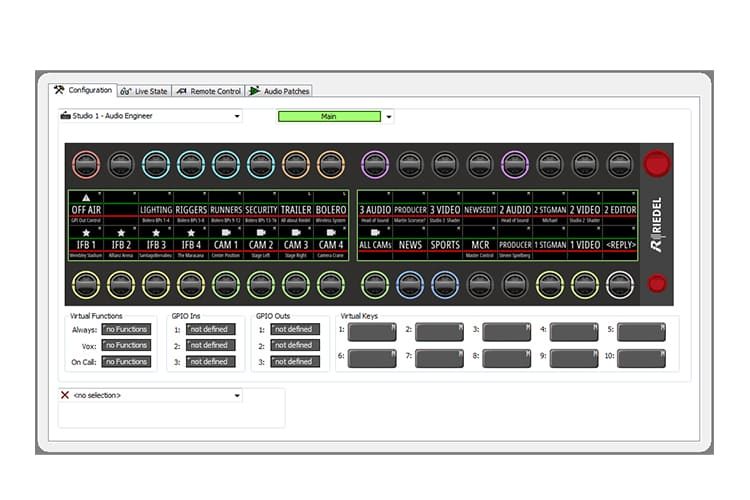Expand the green Main dropdown arrow
Image resolution: width=750 pixels, height=500 pixels.
[x=389, y=116]
